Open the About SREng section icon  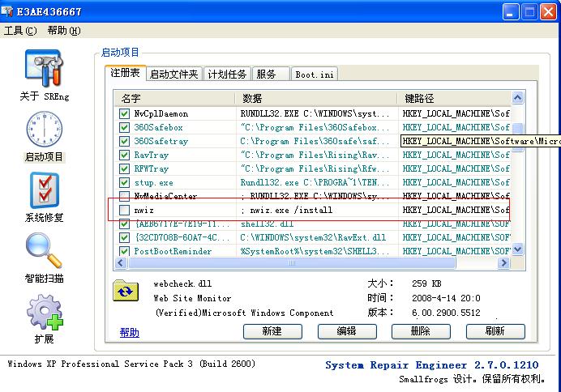tap(44, 68)
